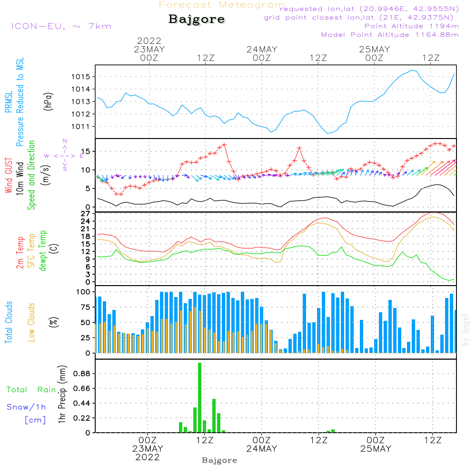
Task: Click the Total Clouds axis label
Action: click(9, 322)
